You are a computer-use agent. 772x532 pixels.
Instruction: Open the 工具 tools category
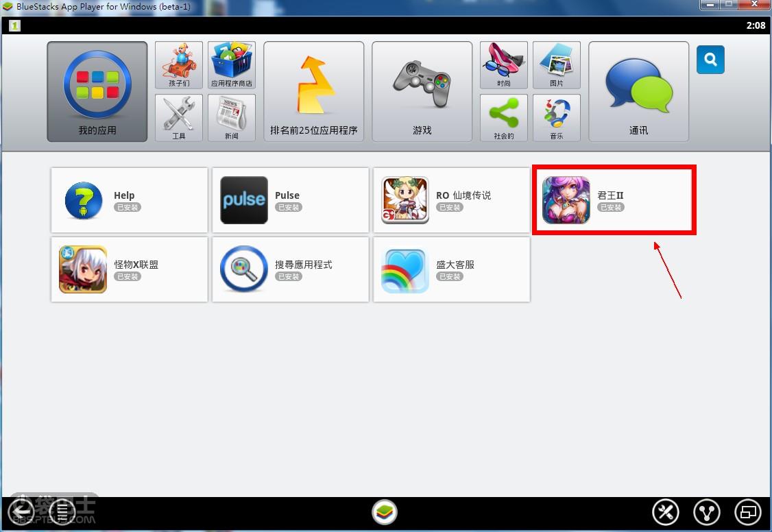[179, 118]
